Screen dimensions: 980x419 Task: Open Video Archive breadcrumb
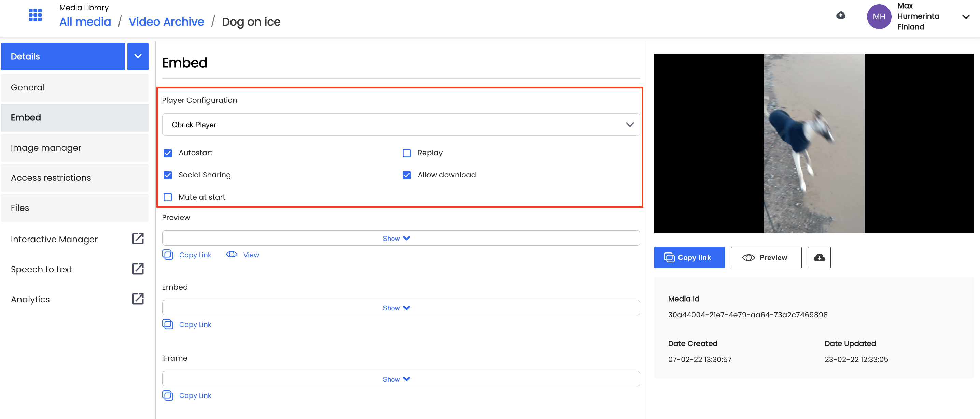[x=166, y=22]
